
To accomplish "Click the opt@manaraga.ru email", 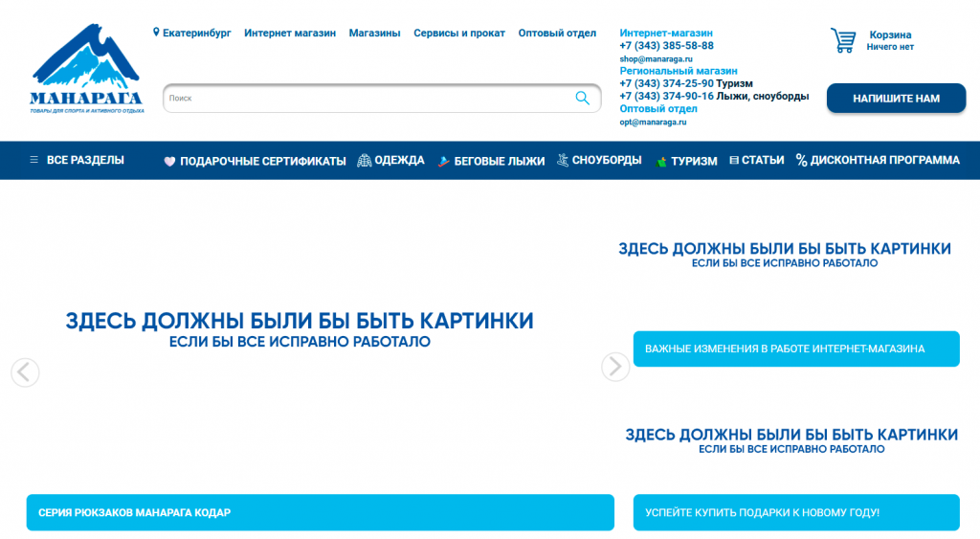I will [653, 122].
